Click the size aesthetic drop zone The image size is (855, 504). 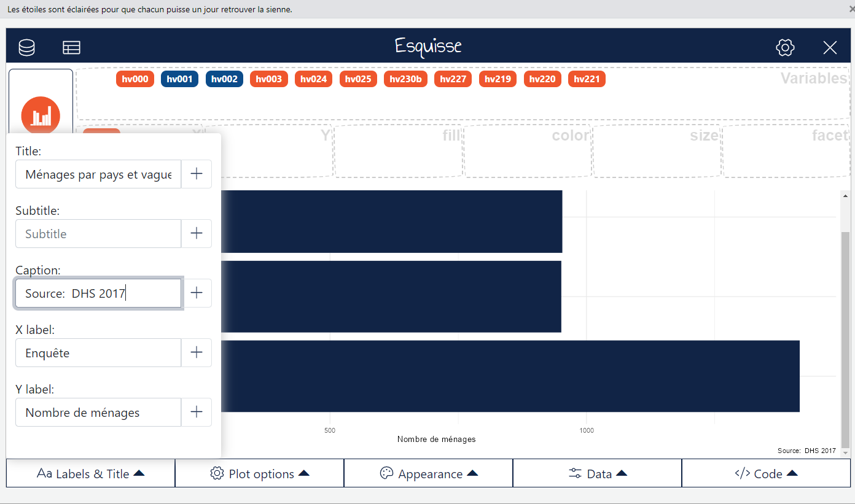[657, 151]
